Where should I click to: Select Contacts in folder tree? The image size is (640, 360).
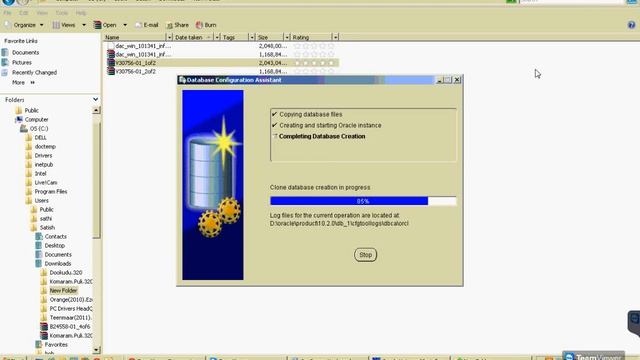[x=56, y=236]
